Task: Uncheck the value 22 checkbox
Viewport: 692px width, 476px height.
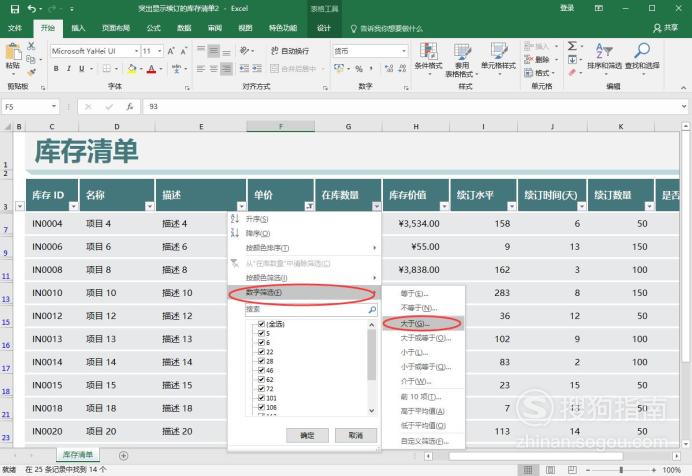Action: point(261,352)
